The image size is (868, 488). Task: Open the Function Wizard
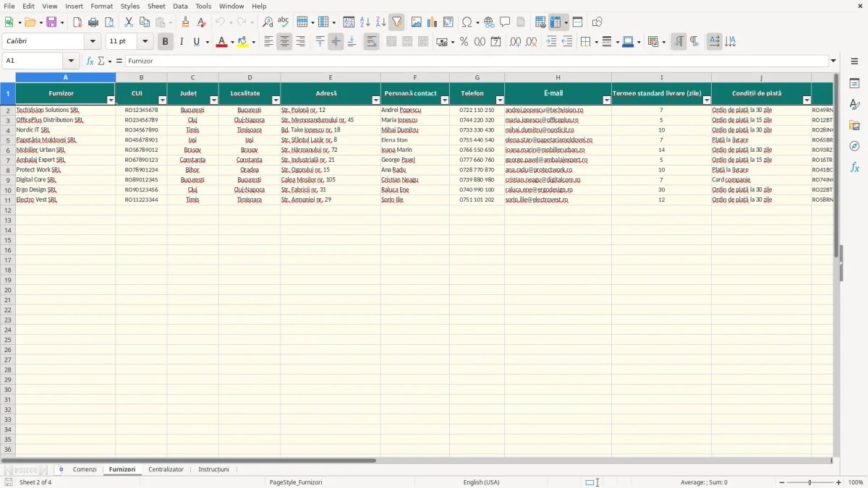point(90,61)
